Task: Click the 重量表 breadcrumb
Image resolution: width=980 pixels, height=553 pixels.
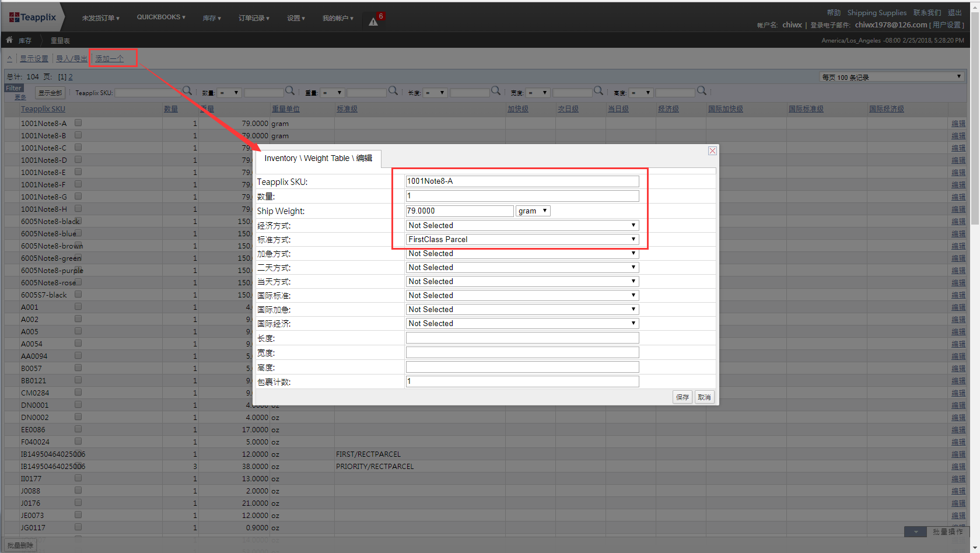Action: pyautogui.click(x=60, y=41)
